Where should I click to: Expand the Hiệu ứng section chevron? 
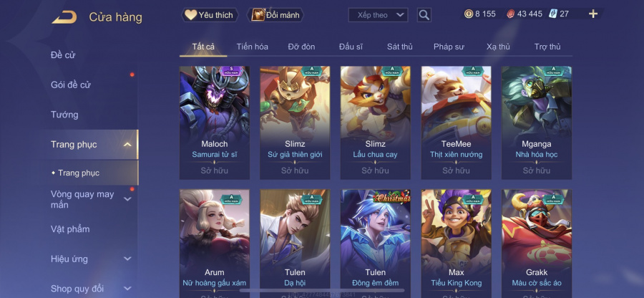pyautogui.click(x=128, y=259)
